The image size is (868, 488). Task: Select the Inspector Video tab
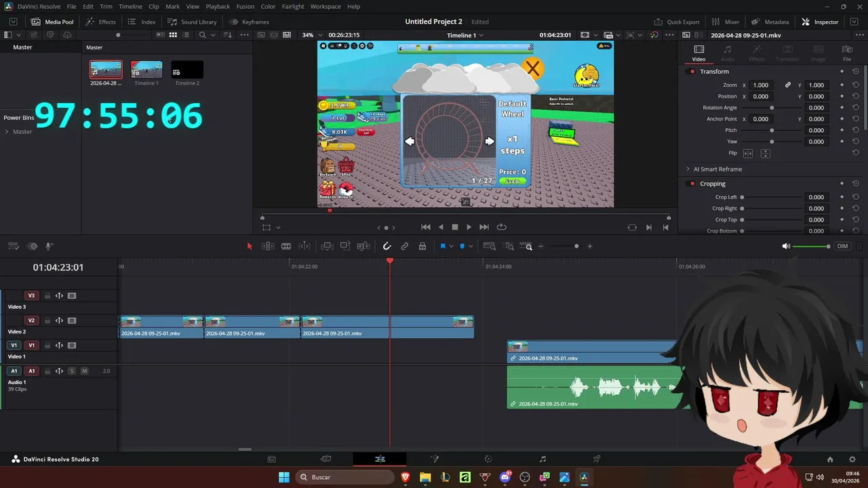pos(698,53)
